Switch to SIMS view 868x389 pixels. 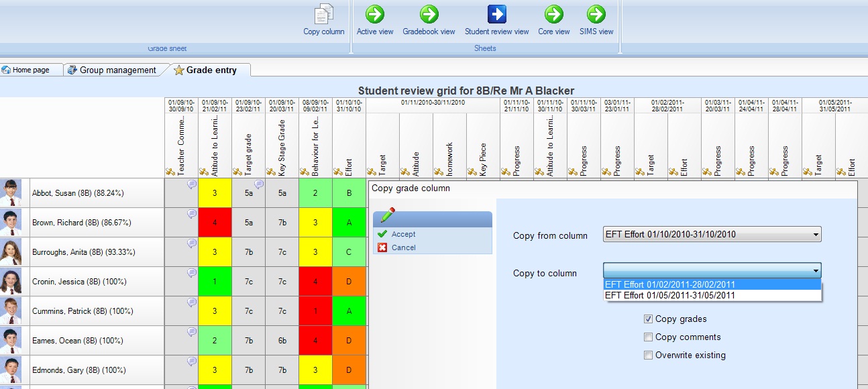(596, 14)
